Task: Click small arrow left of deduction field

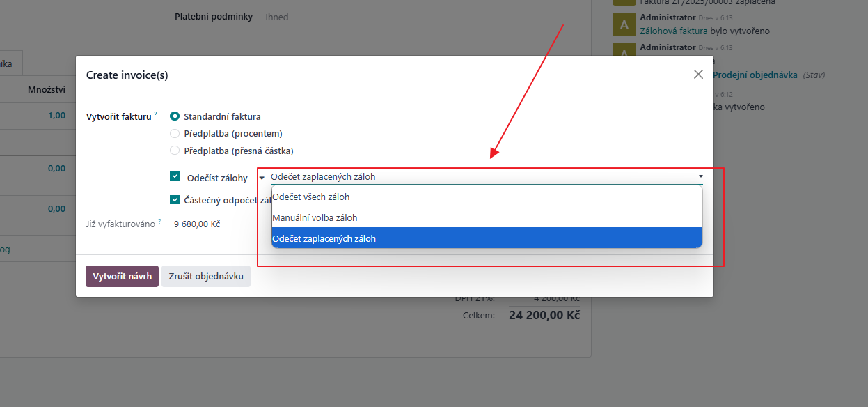Action: (261, 178)
